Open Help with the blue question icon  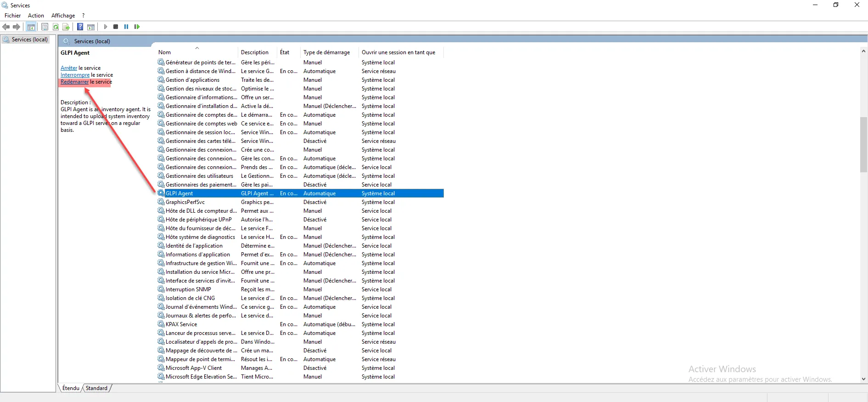[80, 27]
